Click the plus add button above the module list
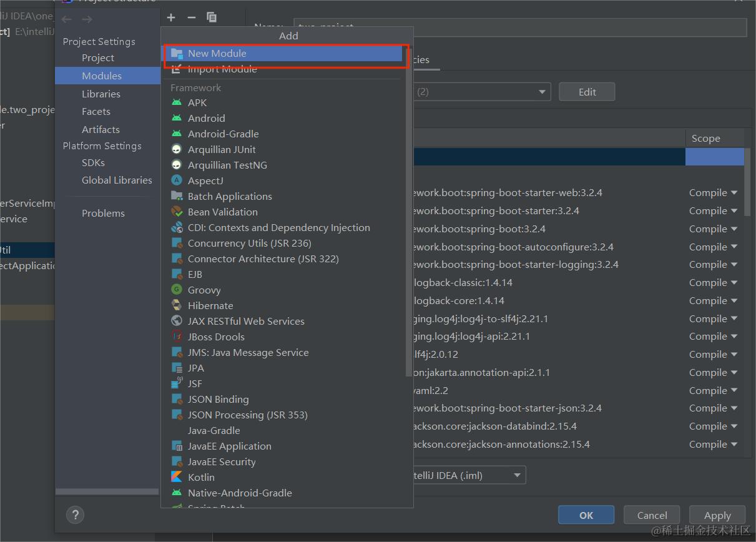Image resolution: width=756 pixels, height=542 pixels. [x=171, y=17]
